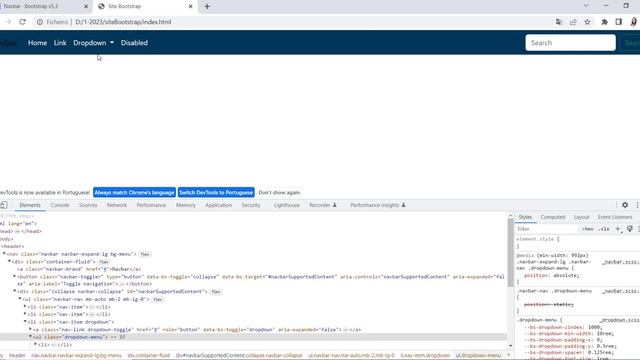
Task: Click the Disabled nav item
Action: pyautogui.click(x=134, y=42)
